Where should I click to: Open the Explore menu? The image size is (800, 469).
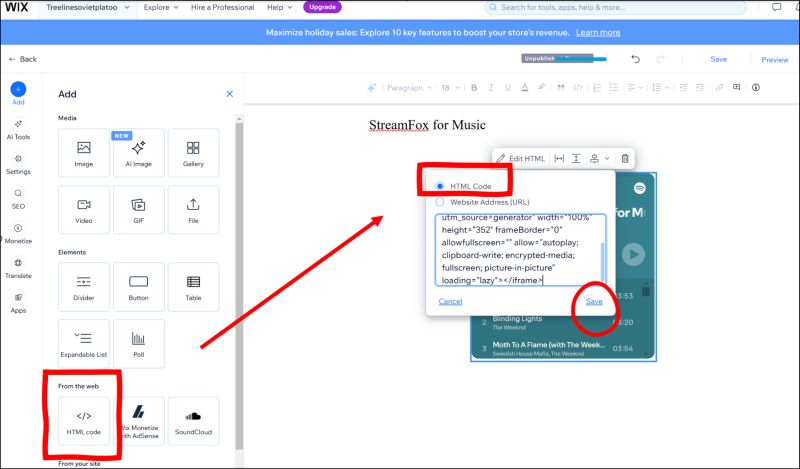pyautogui.click(x=161, y=8)
